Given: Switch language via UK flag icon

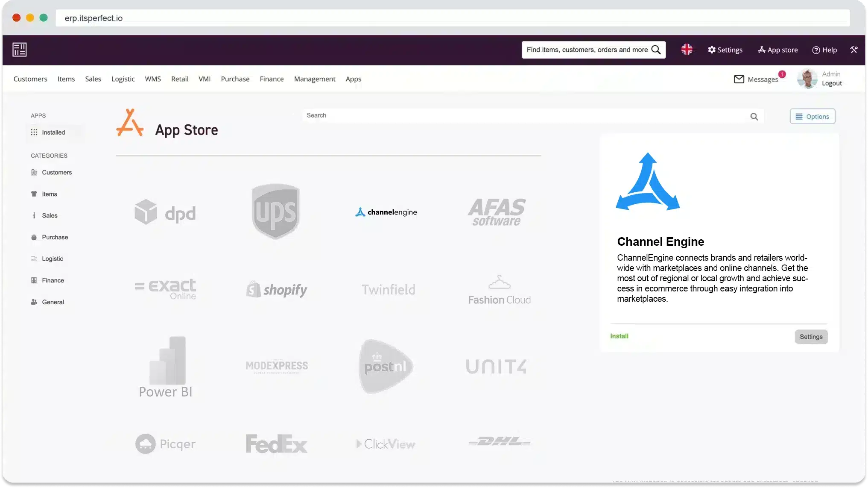Looking at the screenshot, I should tap(687, 50).
